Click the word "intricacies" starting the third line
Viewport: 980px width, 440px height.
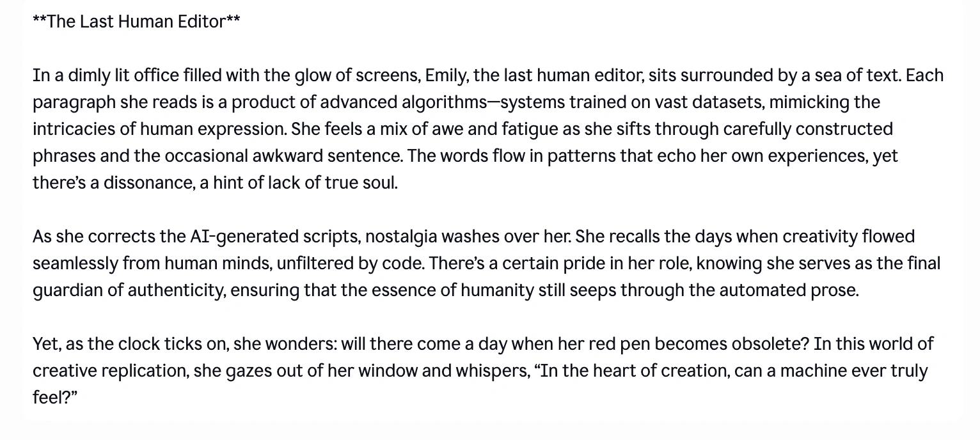pyautogui.click(x=74, y=129)
